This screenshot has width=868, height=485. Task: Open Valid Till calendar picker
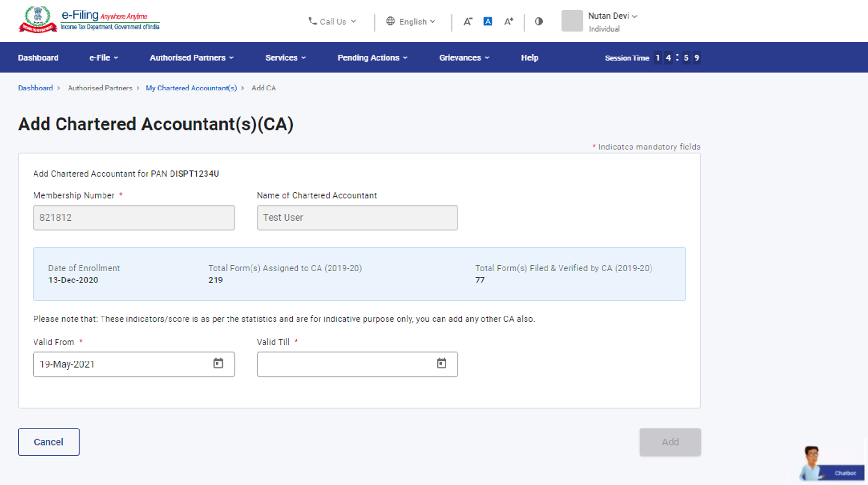point(441,363)
